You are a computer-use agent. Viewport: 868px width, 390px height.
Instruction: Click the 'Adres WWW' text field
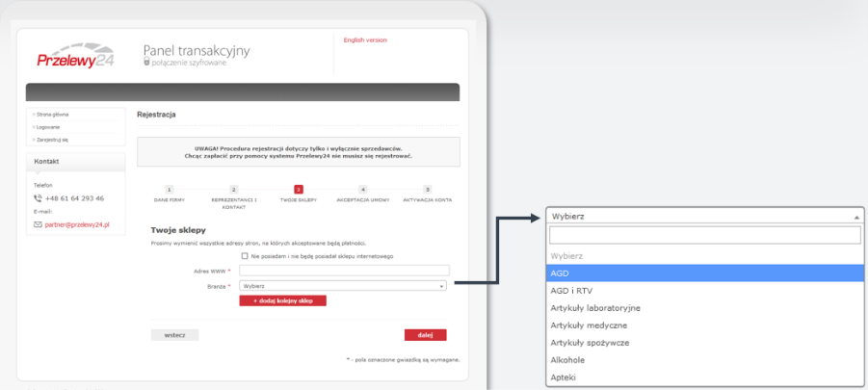344,271
